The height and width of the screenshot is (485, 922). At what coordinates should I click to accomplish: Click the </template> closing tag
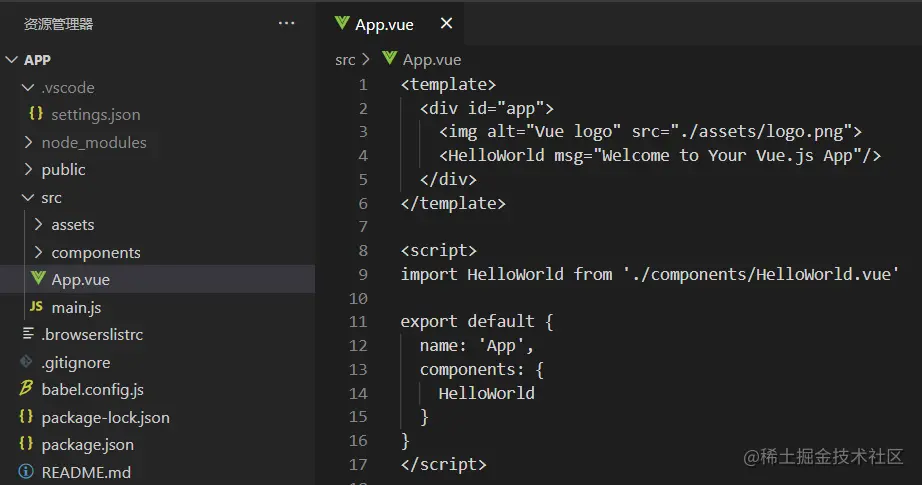coord(453,203)
